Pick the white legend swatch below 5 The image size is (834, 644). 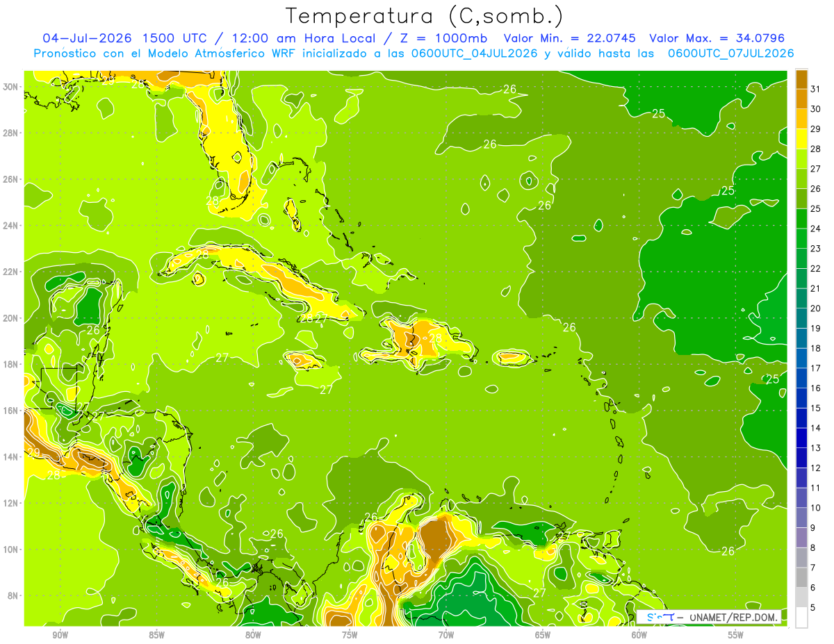coord(801,618)
